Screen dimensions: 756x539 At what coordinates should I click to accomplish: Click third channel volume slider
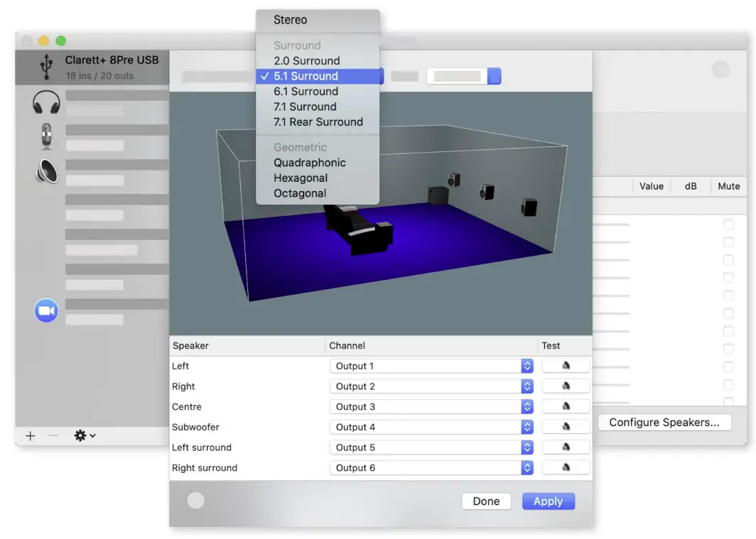[x=611, y=260]
